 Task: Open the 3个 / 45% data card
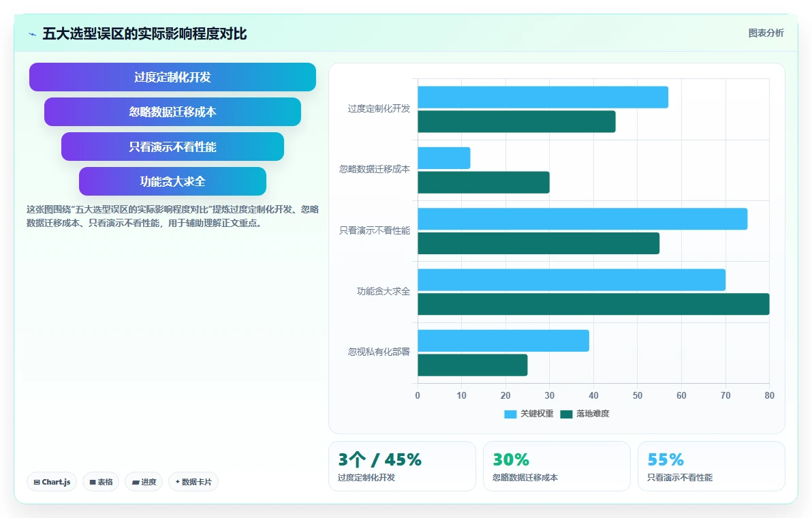tap(402, 466)
